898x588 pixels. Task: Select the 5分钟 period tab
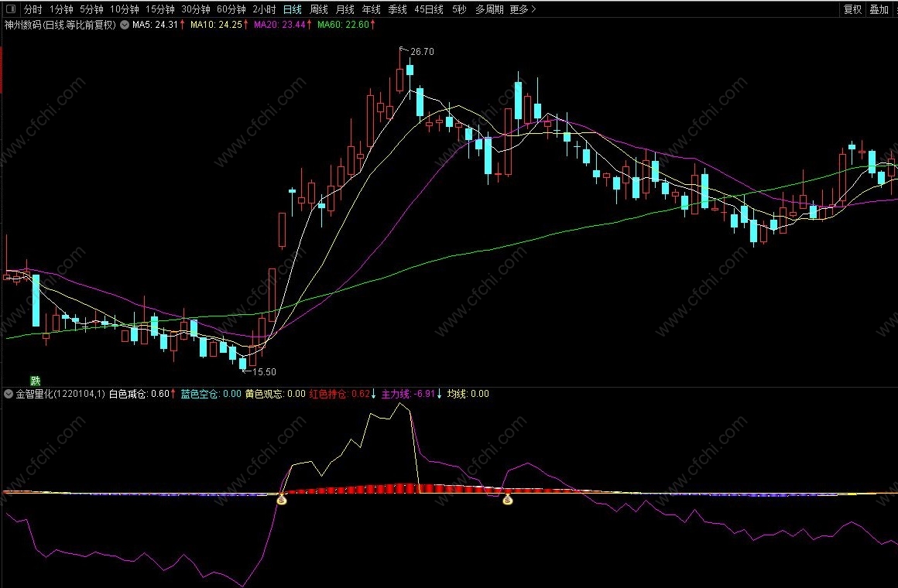(91, 9)
